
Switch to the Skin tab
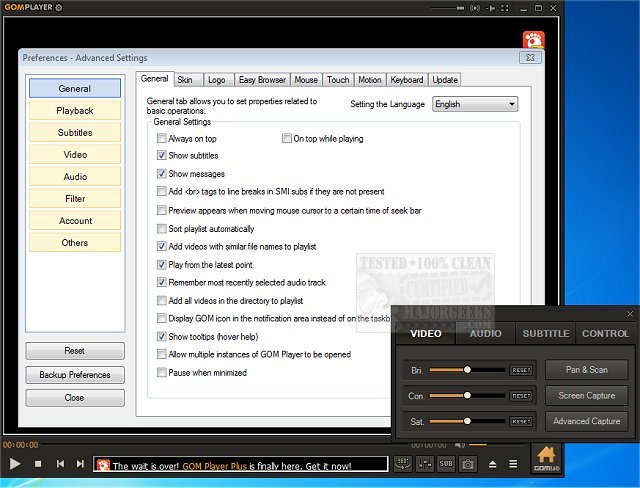188,80
